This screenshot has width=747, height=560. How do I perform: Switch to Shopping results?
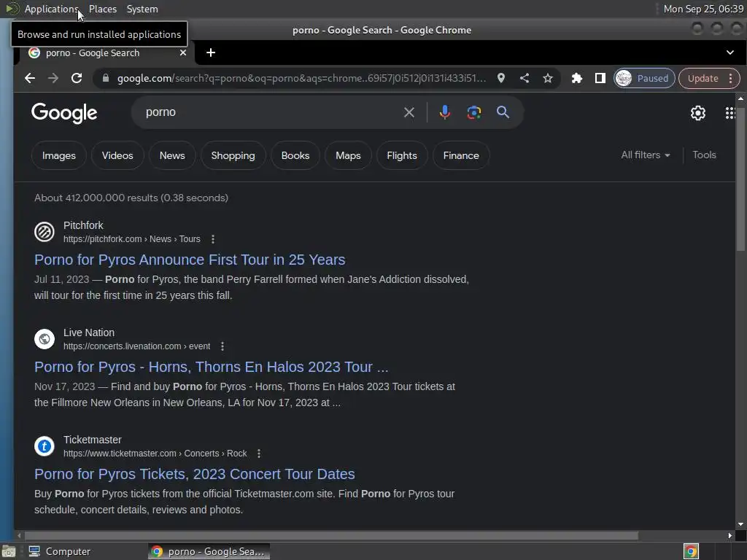click(x=233, y=155)
